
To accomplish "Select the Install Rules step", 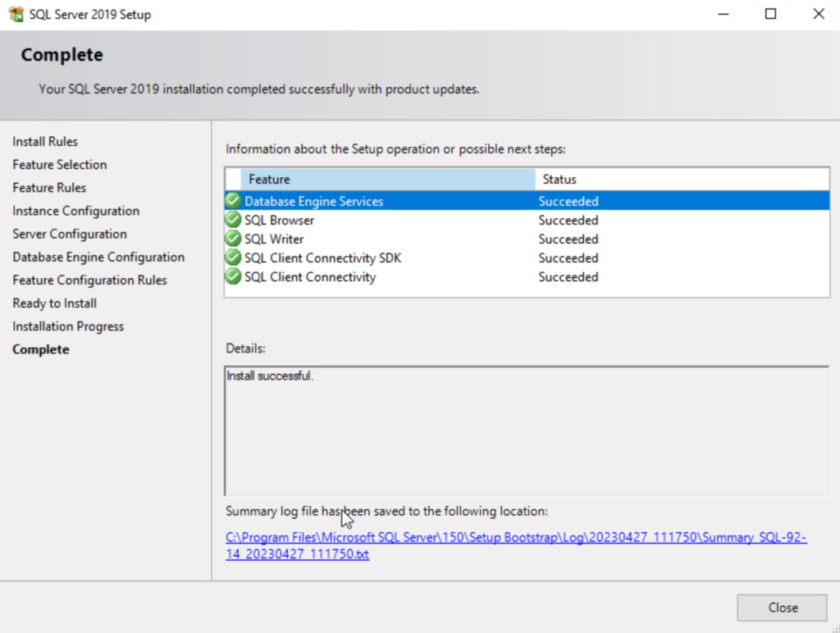I will tap(45, 142).
